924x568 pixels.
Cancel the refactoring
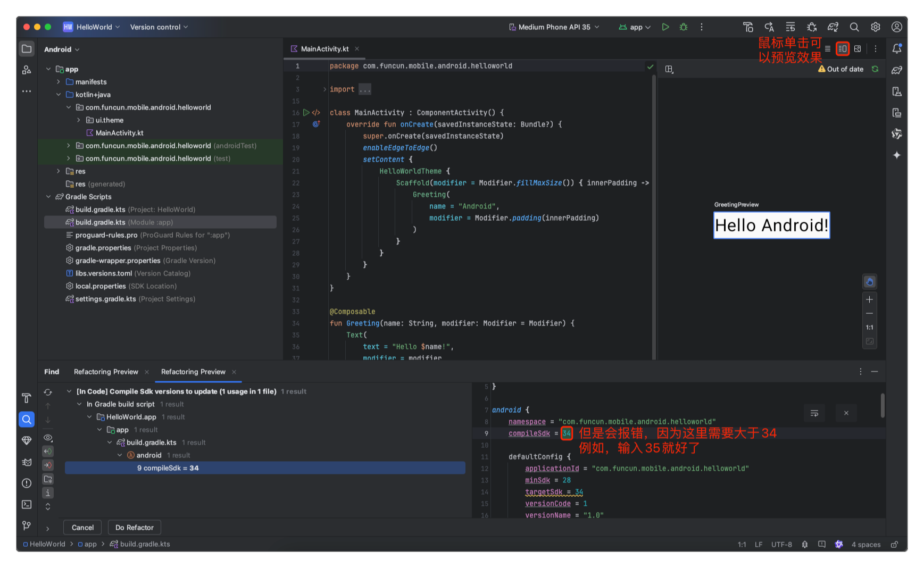point(82,528)
